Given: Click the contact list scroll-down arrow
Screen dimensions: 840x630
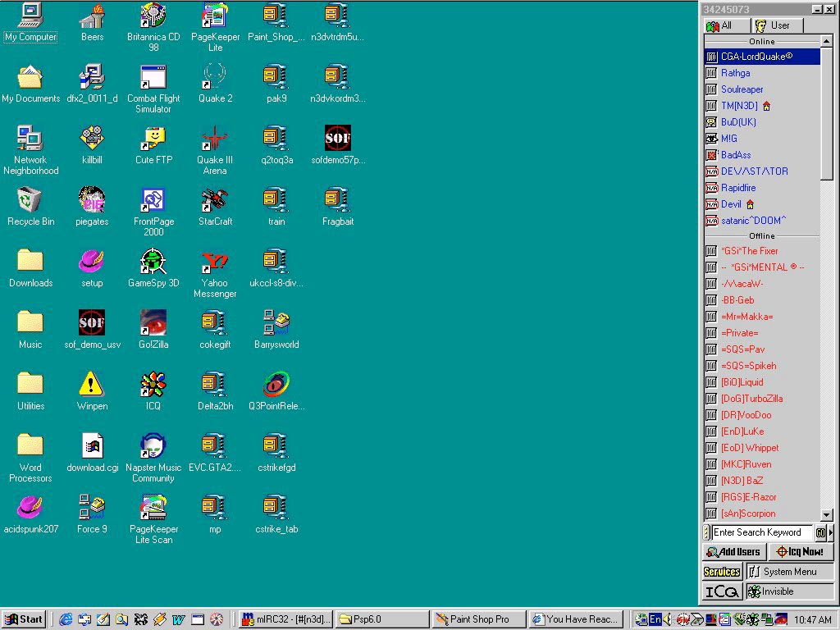Looking at the screenshot, I should click(x=827, y=515).
